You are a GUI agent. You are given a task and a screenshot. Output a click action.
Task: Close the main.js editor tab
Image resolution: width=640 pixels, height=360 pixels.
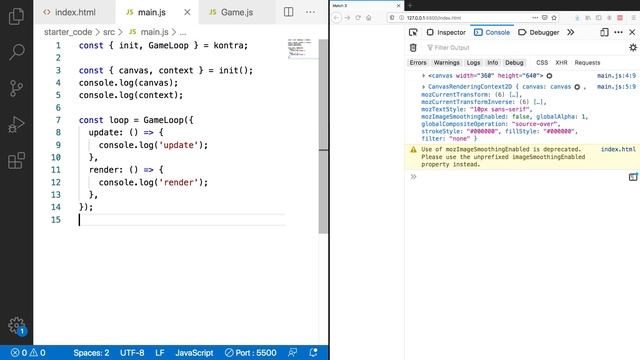[187, 12]
